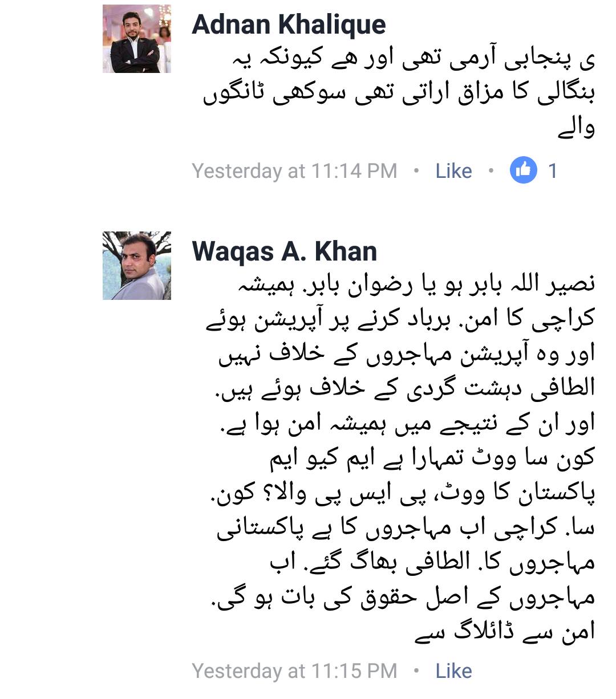This screenshot has width=616, height=699.
Task: Click the word والے ending Adnan's comment
Action: point(577,130)
